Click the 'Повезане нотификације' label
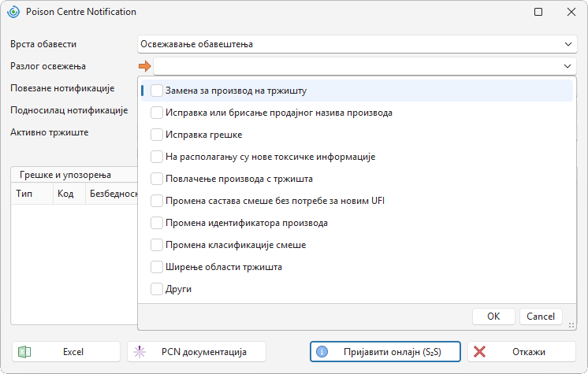Screen dimensions: 588x374 click(62, 88)
